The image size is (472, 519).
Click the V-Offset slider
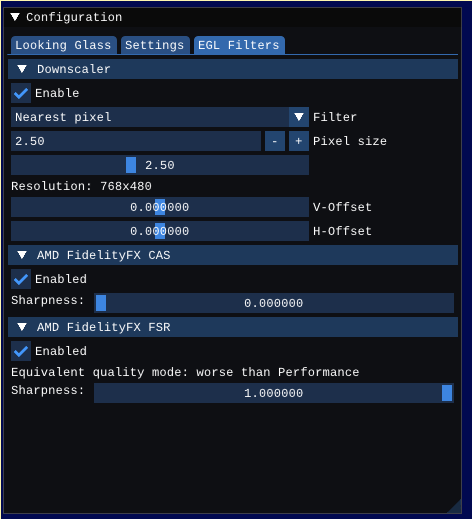[160, 207]
